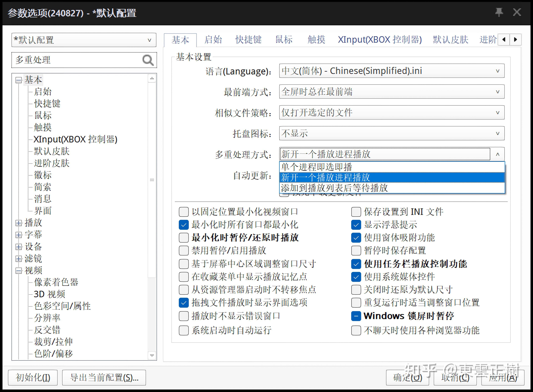This screenshot has width=533, height=392.
Task: Select 界面 in the settings tree
Action: [42, 211]
